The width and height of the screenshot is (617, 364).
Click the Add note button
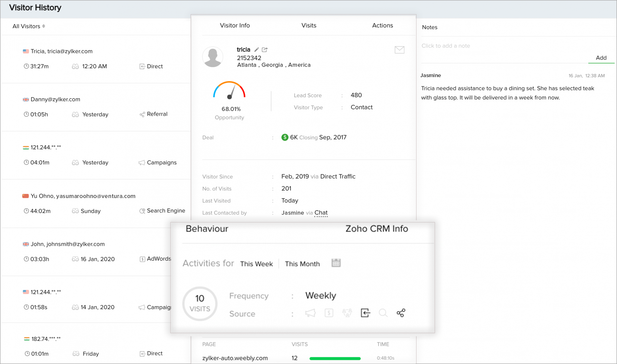(x=601, y=58)
